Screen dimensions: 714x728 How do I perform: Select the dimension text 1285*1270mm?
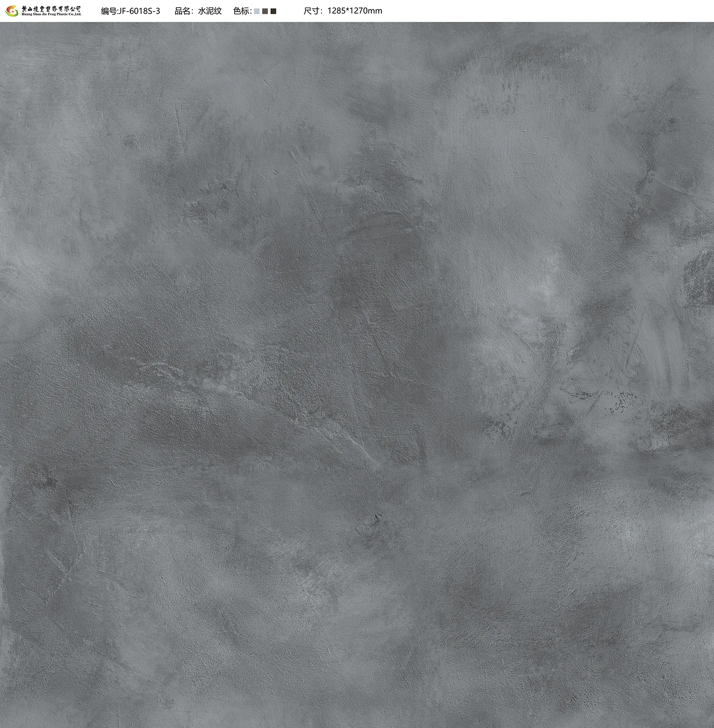click(355, 11)
